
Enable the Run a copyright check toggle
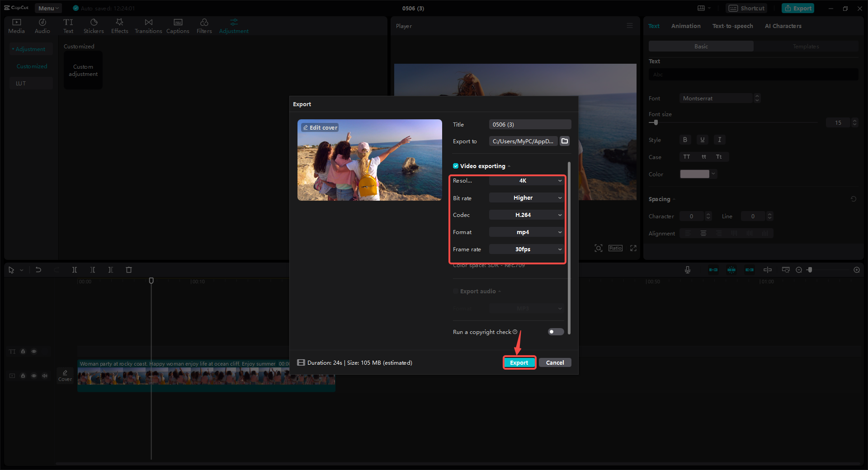pos(555,332)
